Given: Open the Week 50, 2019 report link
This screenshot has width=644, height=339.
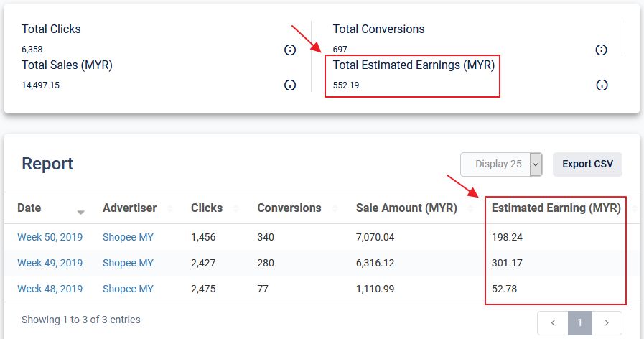Looking at the screenshot, I should coord(50,237).
